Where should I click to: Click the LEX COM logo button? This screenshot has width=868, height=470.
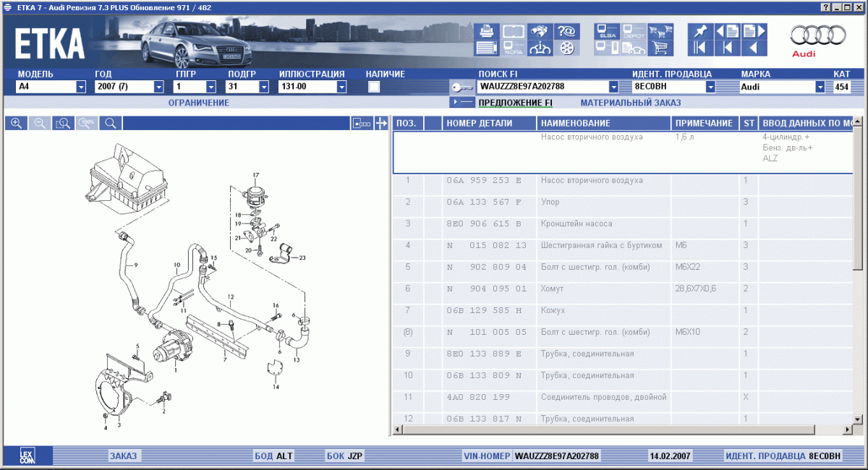pos(27,456)
